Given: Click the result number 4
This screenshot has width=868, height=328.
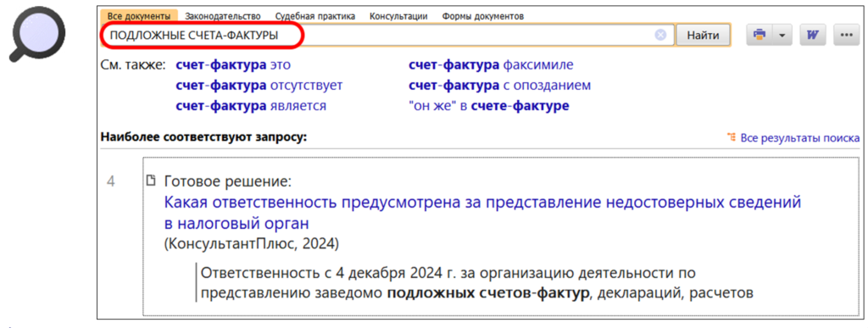Looking at the screenshot, I should 111,181.
